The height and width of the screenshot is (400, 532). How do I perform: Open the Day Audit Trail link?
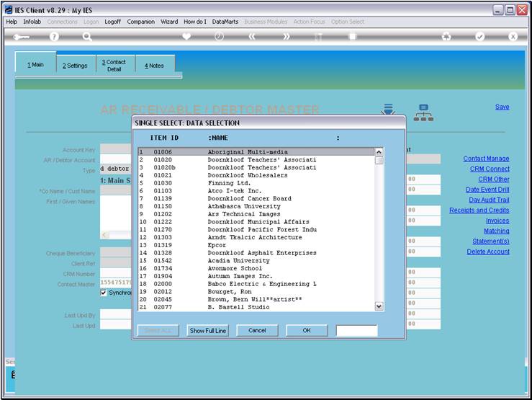coord(489,200)
